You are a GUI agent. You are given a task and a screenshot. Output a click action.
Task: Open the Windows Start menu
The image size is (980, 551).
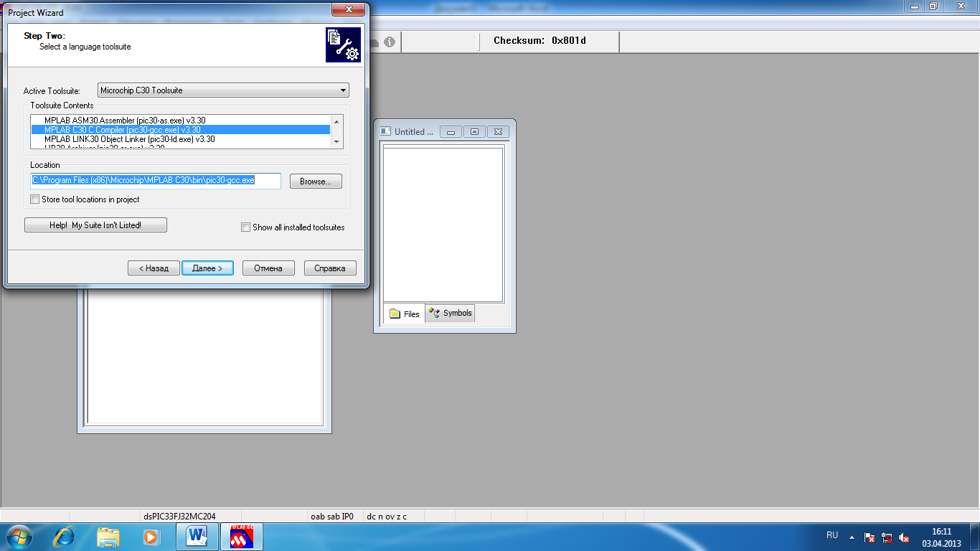click(19, 536)
